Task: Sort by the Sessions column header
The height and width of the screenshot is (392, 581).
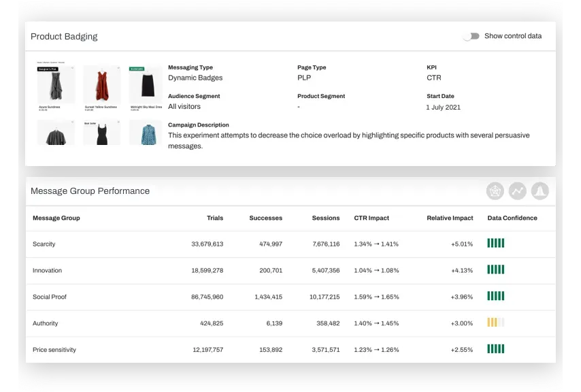Action: click(326, 218)
